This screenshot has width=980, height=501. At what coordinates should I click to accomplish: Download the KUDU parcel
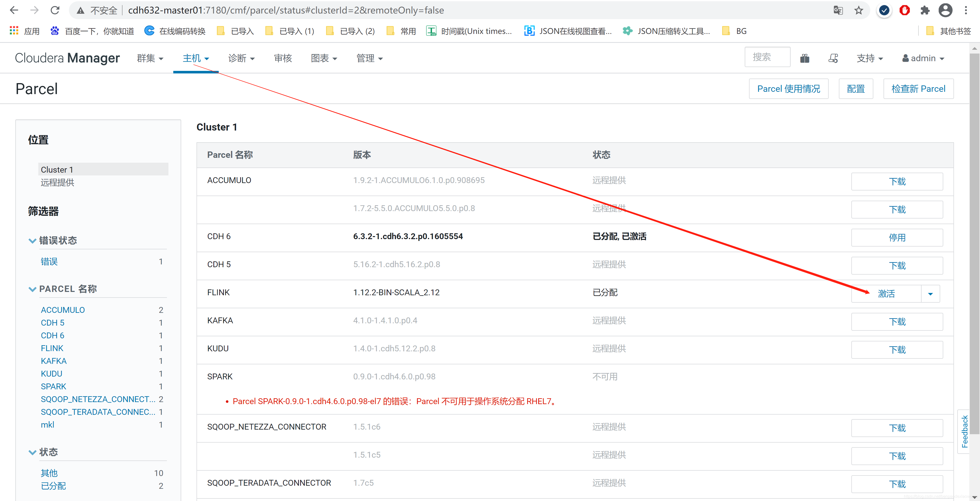pyautogui.click(x=897, y=350)
